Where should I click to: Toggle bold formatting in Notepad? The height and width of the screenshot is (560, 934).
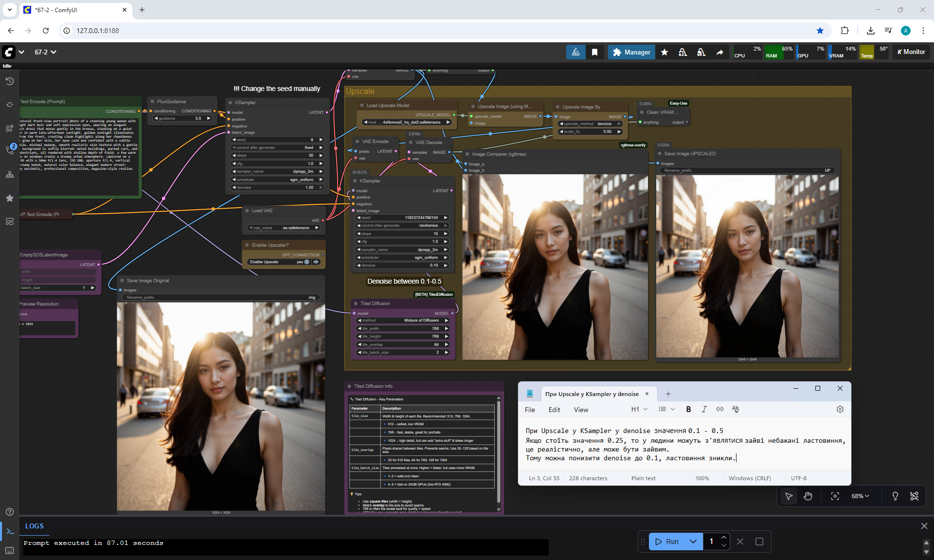pos(688,409)
